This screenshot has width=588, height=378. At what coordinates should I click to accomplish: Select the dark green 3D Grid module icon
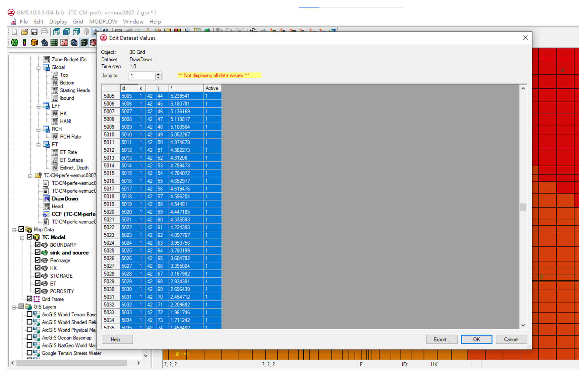coord(84,42)
